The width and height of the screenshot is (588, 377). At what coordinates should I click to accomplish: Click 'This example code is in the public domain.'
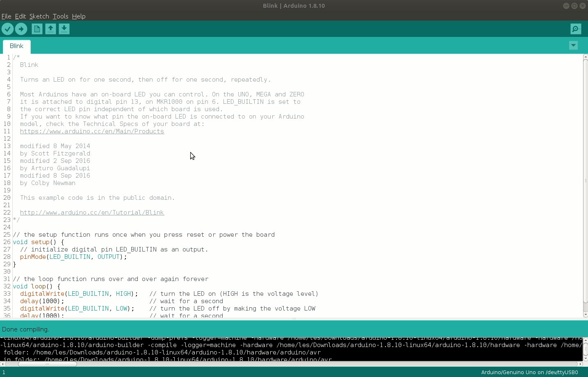[x=98, y=198]
